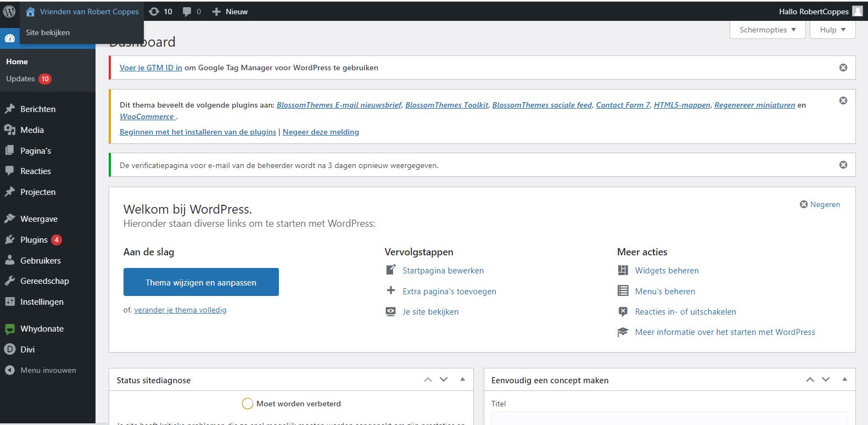Image resolution: width=868 pixels, height=425 pixels.
Task: Dismiss the e-mail verification notice
Action: (843, 165)
